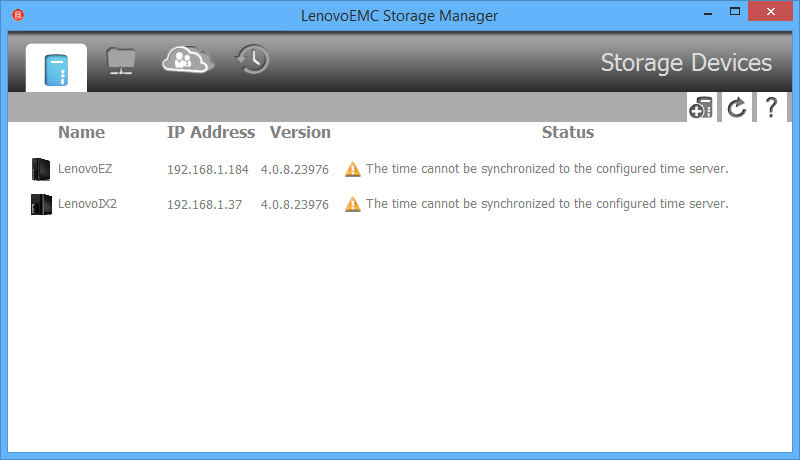Image resolution: width=800 pixels, height=460 pixels.
Task: Click IP address 192.168.1.184
Action: (207, 169)
